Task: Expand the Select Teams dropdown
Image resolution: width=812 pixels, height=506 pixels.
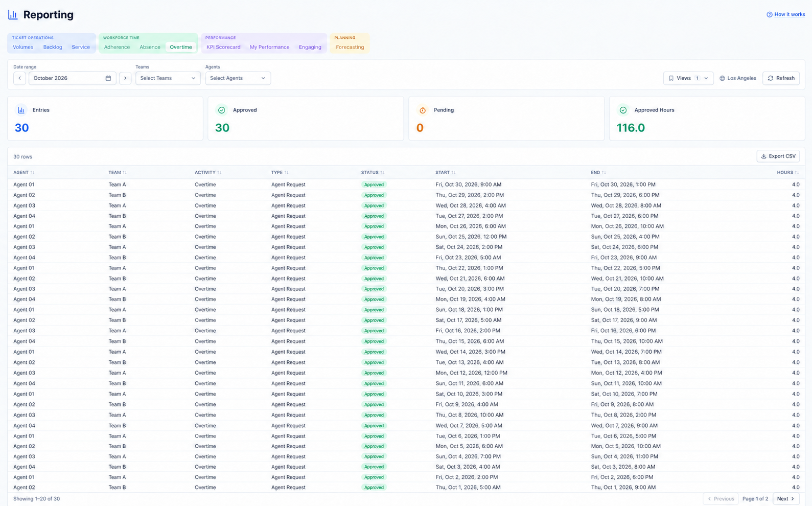Action: click(168, 78)
